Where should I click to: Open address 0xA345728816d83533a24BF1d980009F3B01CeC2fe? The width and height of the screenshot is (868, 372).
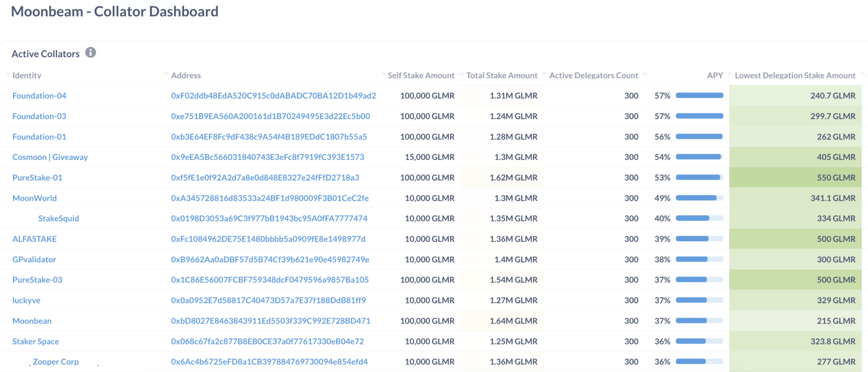[x=270, y=198]
